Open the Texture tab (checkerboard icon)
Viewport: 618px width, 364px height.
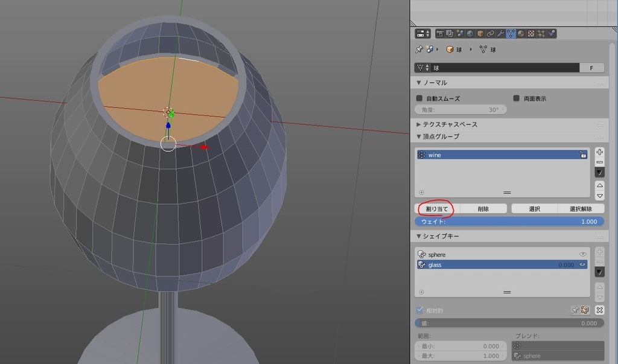click(x=531, y=34)
